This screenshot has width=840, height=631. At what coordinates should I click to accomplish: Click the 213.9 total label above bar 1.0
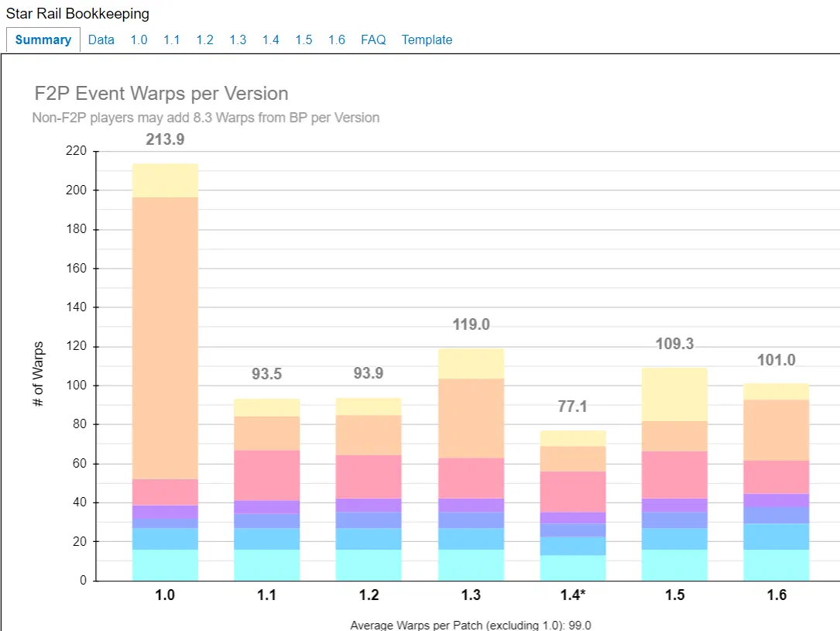click(165, 140)
